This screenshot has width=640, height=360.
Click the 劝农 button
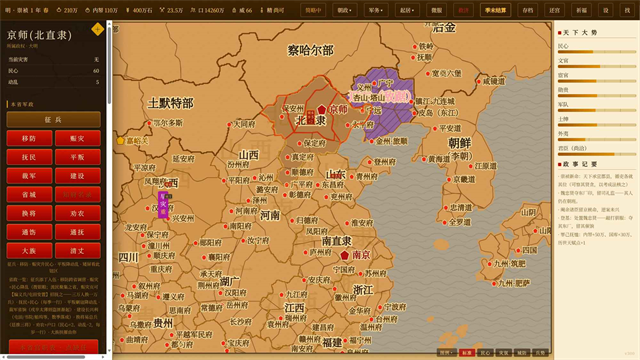(78, 213)
